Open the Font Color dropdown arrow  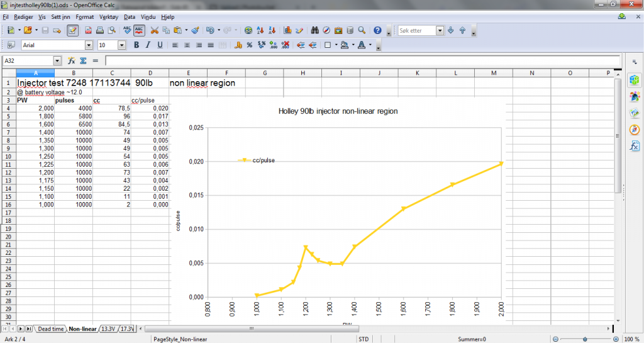370,45
